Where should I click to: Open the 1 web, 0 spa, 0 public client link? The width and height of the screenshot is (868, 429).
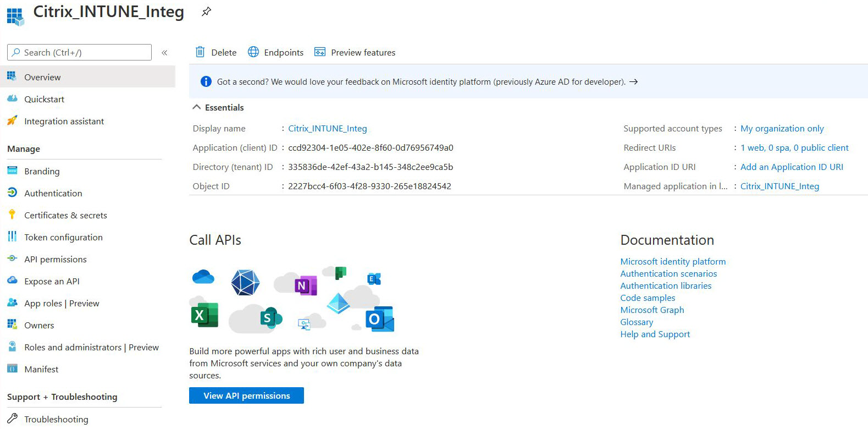coord(794,147)
